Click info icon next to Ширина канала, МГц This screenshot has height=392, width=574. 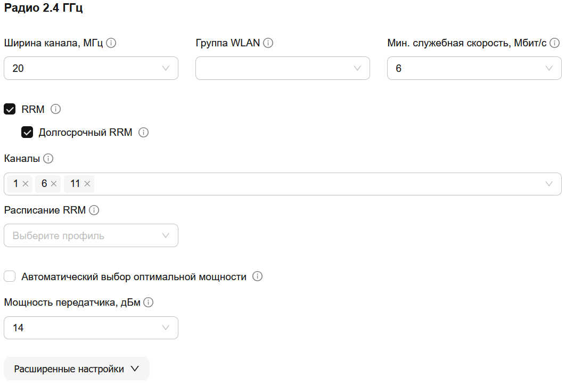(111, 43)
